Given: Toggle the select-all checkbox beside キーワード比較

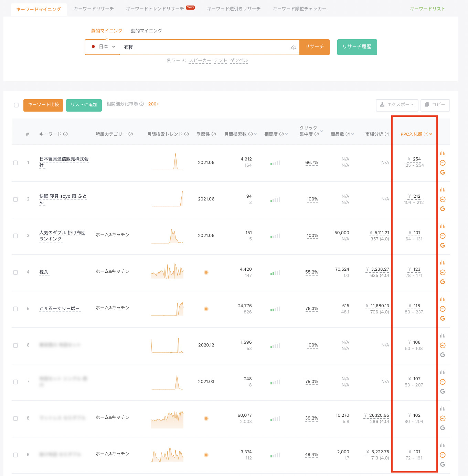Looking at the screenshot, I should coord(16,105).
